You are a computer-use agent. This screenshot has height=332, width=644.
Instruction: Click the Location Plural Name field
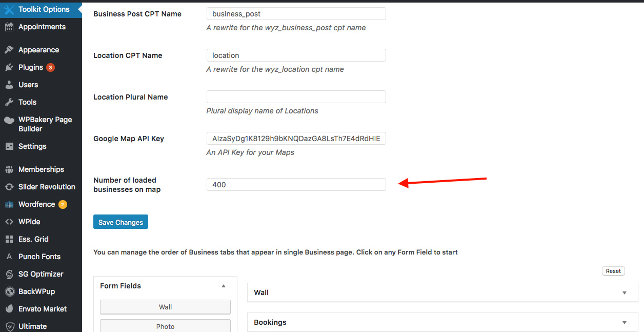pos(296,97)
